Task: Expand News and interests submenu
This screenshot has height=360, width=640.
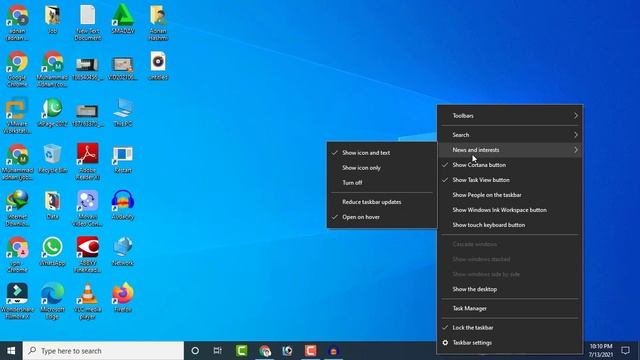Action: pos(510,150)
